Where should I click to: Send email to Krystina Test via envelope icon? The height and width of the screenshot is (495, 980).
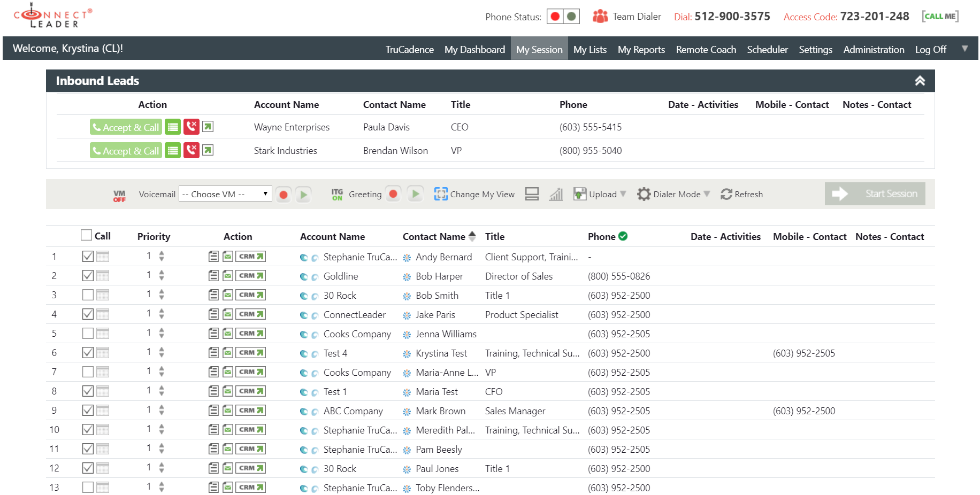(227, 353)
